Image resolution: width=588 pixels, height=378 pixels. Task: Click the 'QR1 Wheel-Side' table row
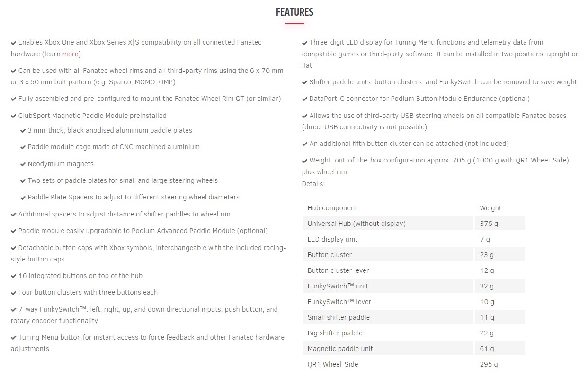[414, 364]
